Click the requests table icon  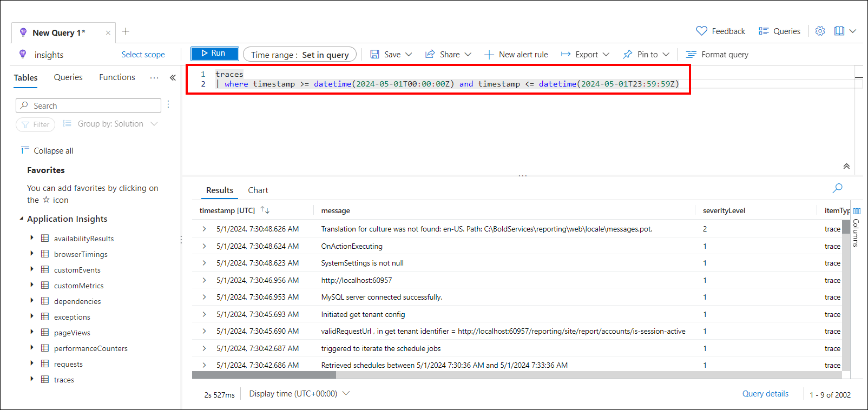pos(45,363)
